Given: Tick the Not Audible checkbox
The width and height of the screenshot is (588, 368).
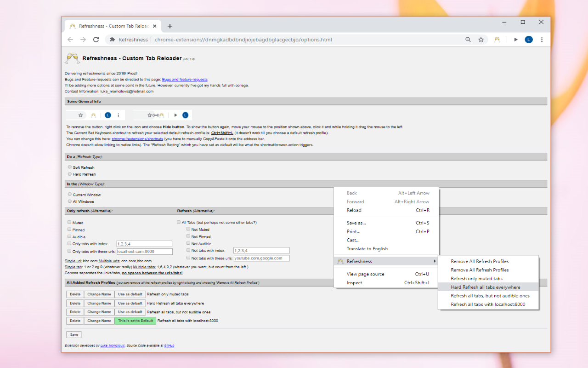Looking at the screenshot, I should coord(188,243).
